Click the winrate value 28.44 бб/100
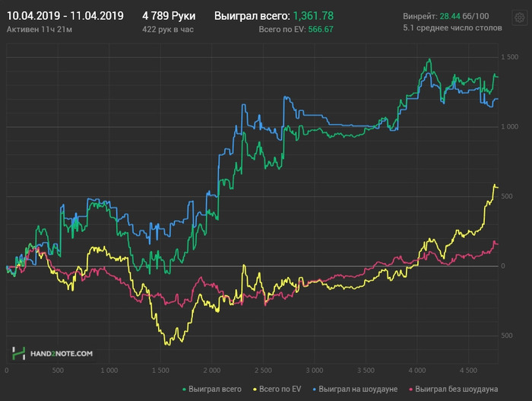The height and width of the screenshot is (401, 532). coord(464,16)
